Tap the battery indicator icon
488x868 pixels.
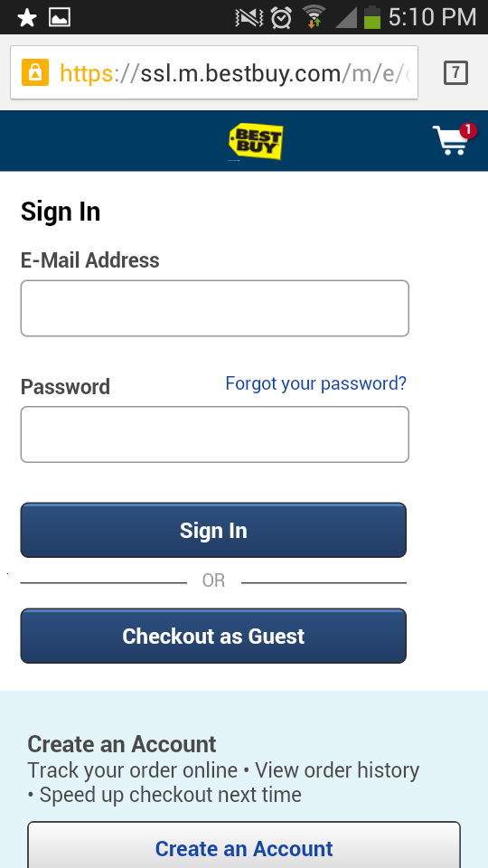372,17
